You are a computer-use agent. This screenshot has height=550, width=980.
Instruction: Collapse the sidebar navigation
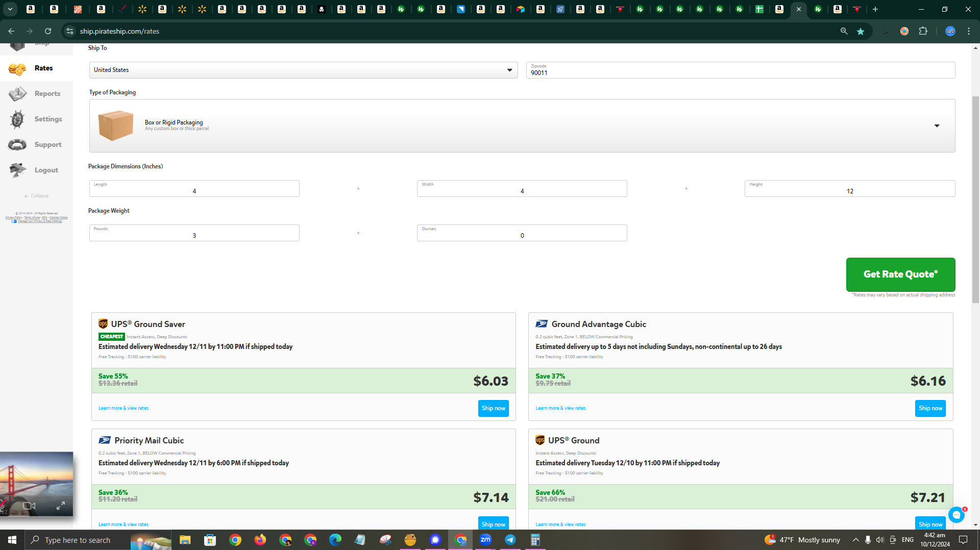pos(36,196)
